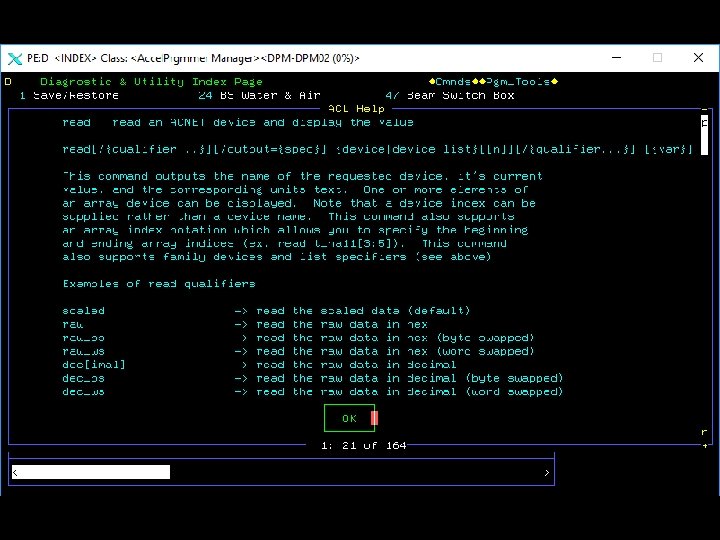Click the 'Examples of read qualifiers' heading
Image resolution: width=720 pixels, height=540 pixels.
tap(159, 284)
